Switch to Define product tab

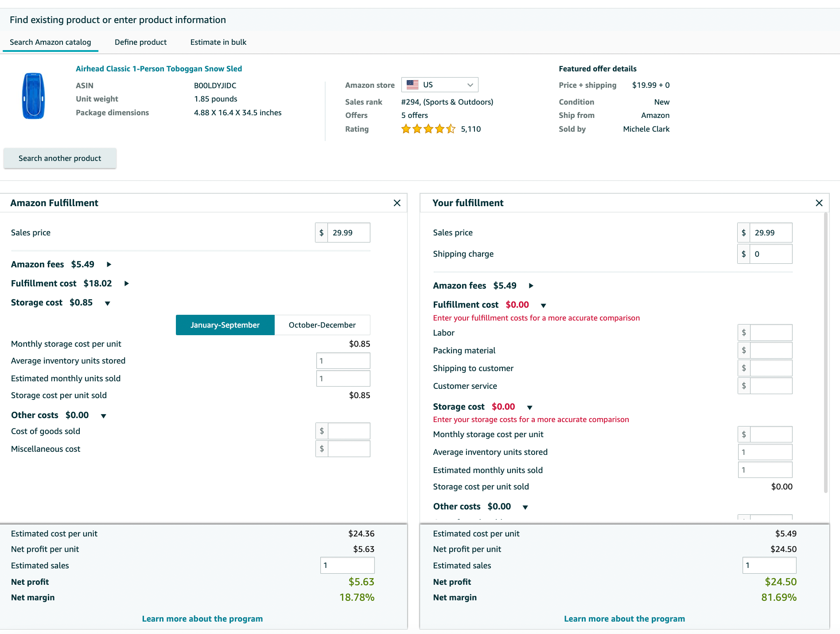pos(140,42)
